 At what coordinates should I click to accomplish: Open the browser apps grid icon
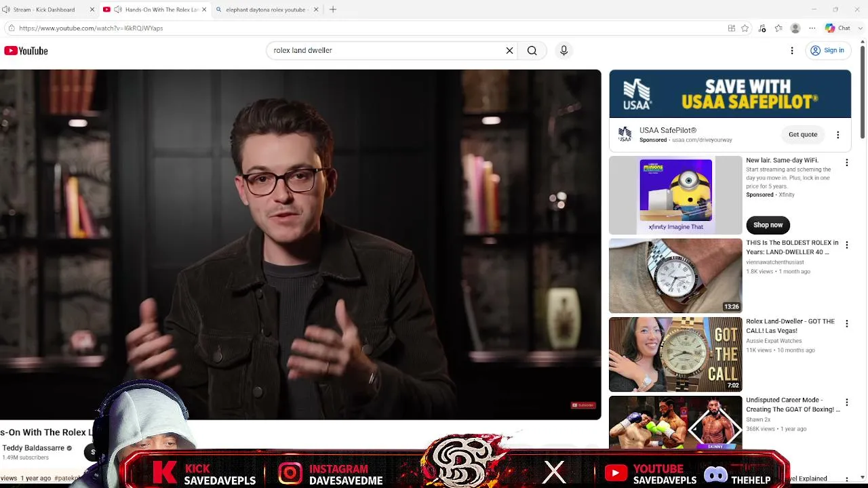point(731,28)
